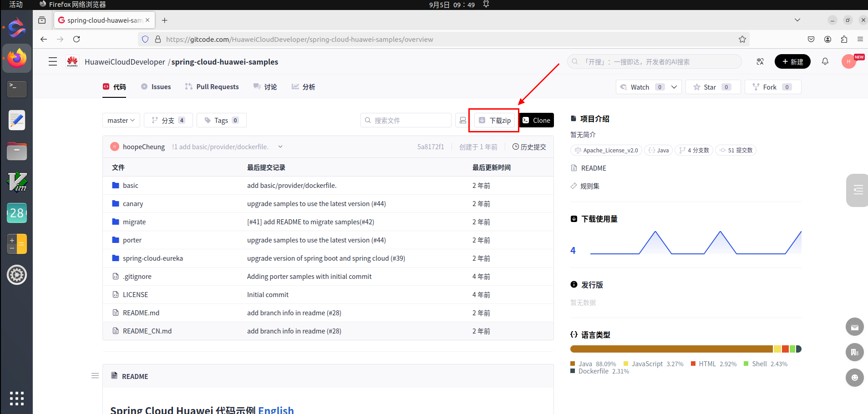This screenshot has height=414, width=868.
Task: Click the Clone button
Action: tap(537, 120)
